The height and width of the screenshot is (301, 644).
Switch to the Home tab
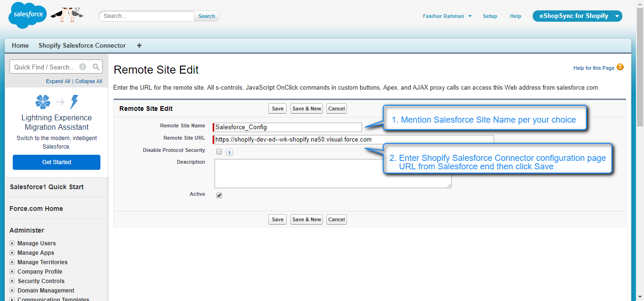[x=20, y=46]
